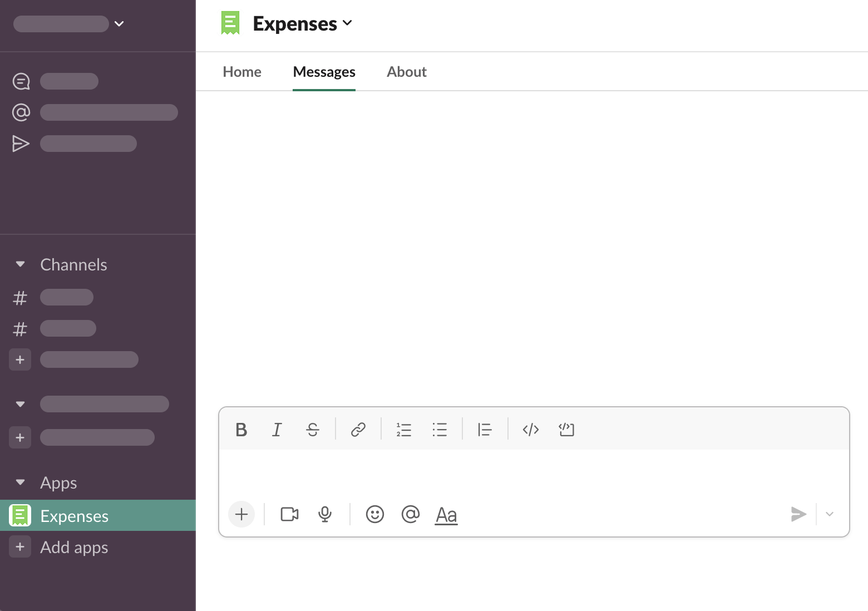Hide formatting toolbar with Aa button

tap(446, 515)
